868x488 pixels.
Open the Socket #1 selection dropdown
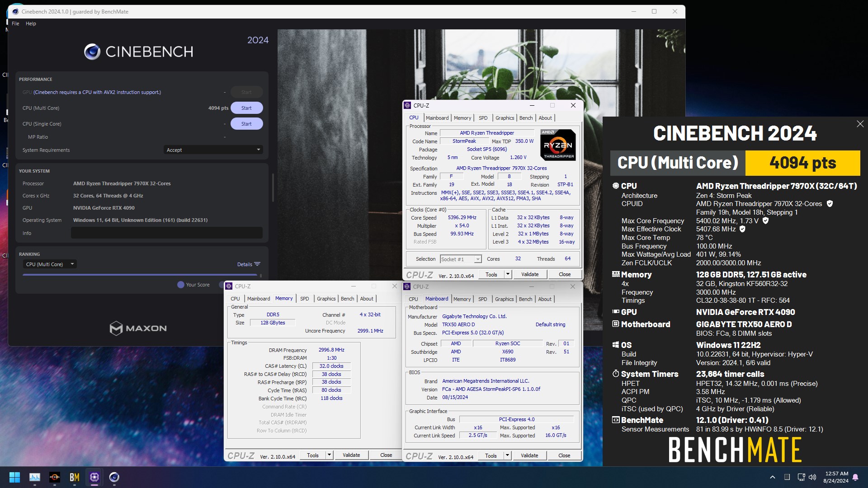click(x=460, y=259)
